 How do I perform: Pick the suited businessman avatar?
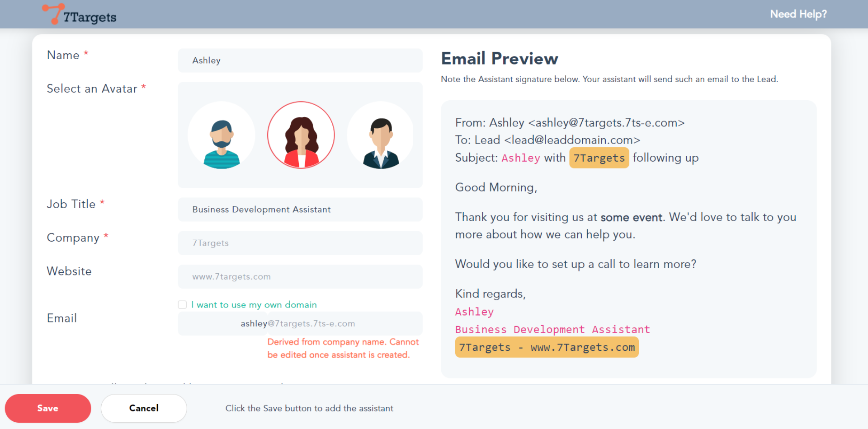tap(381, 135)
